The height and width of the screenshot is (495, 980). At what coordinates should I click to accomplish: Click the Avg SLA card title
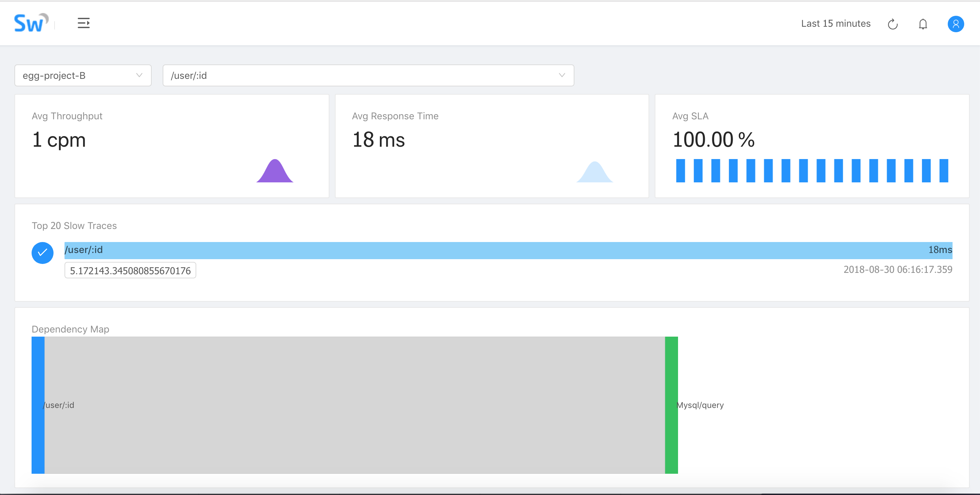point(690,116)
